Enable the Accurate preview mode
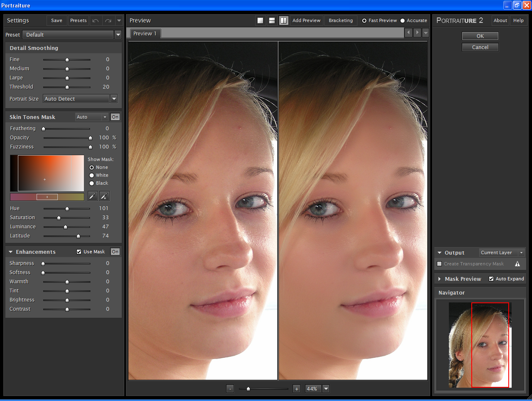The height and width of the screenshot is (401, 532). pyautogui.click(x=401, y=20)
